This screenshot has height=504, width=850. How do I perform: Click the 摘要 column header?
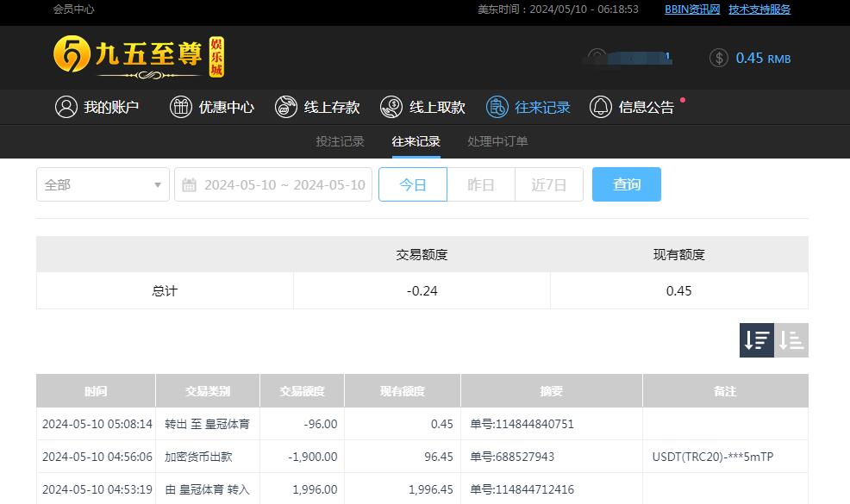tap(552, 391)
